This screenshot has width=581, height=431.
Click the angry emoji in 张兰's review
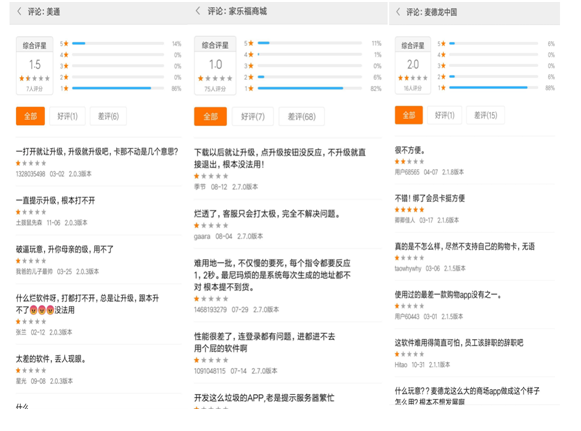42,310
